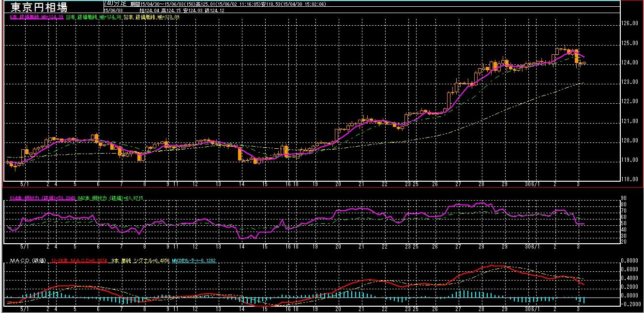This screenshot has height=313, width=644.
Task: Click the 90 RSI axis label
Action: point(625,198)
